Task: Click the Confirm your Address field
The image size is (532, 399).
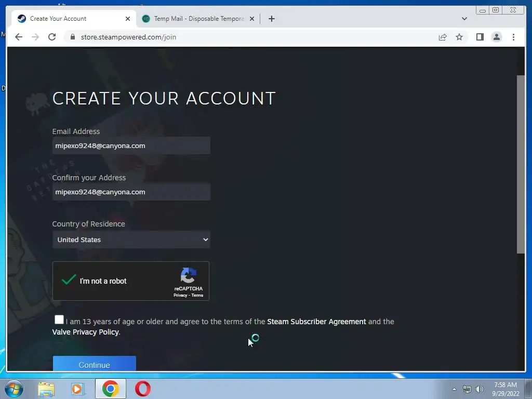Action: click(x=131, y=192)
